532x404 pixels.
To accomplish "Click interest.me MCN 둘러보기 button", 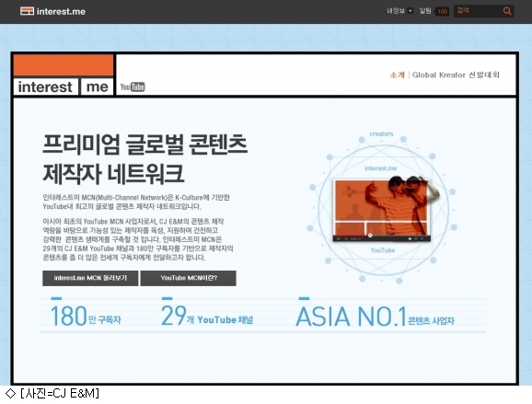I will pyautogui.click(x=90, y=278).
